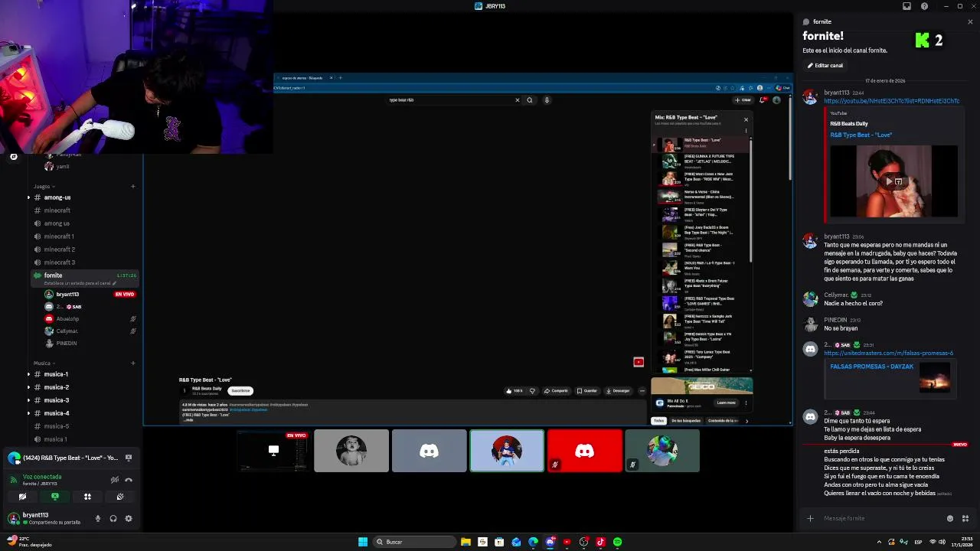
Task: Toggle noise suppression icon next to Voz conectada
Action: pyautogui.click(x=114, y=480)
